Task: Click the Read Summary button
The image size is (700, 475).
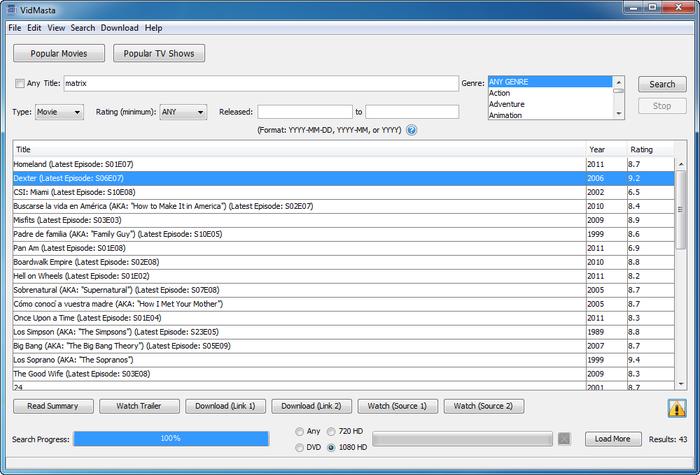Action: click(53, 406)
